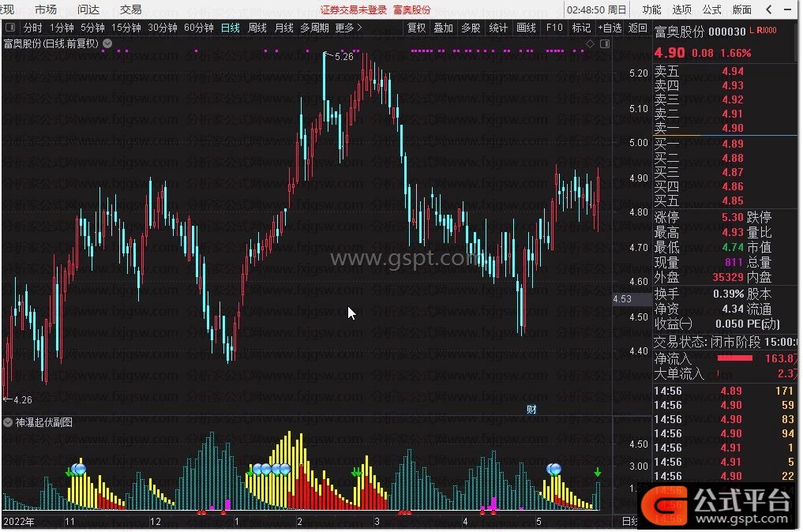Open the 画线 drawing tool
Screen dimensions: 803x532
point(526,28)
